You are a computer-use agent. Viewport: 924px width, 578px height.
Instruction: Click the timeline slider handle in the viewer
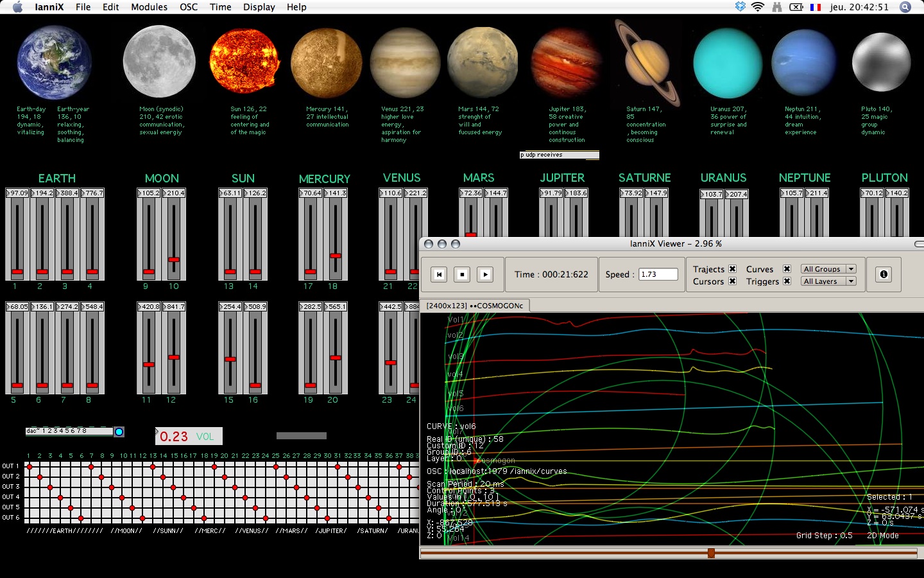click(711, 553)
